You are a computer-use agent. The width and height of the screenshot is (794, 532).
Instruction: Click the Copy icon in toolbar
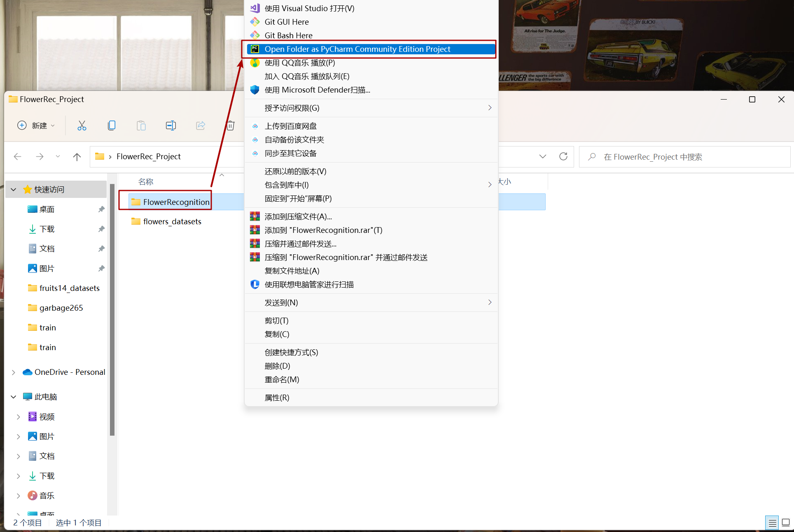click(x=112, y=125)
